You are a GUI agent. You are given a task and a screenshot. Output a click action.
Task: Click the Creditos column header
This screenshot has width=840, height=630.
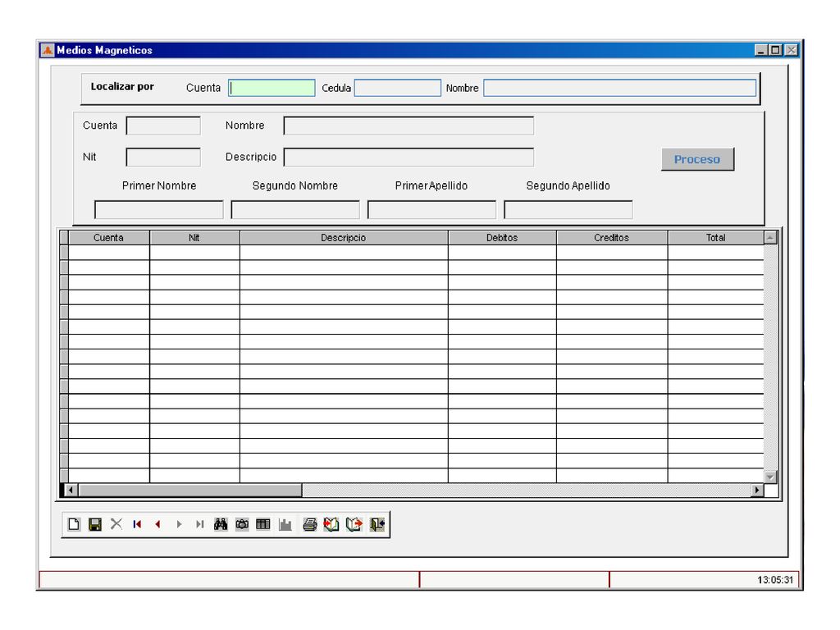tap(612, 238)
